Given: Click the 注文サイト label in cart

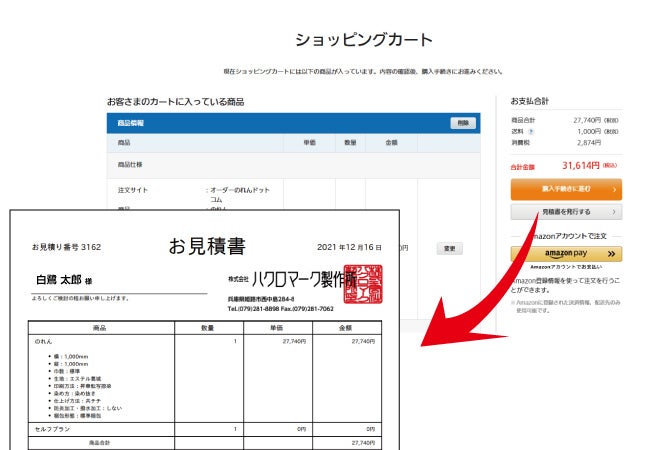Looking at the screenshot, I should [133, 190].
